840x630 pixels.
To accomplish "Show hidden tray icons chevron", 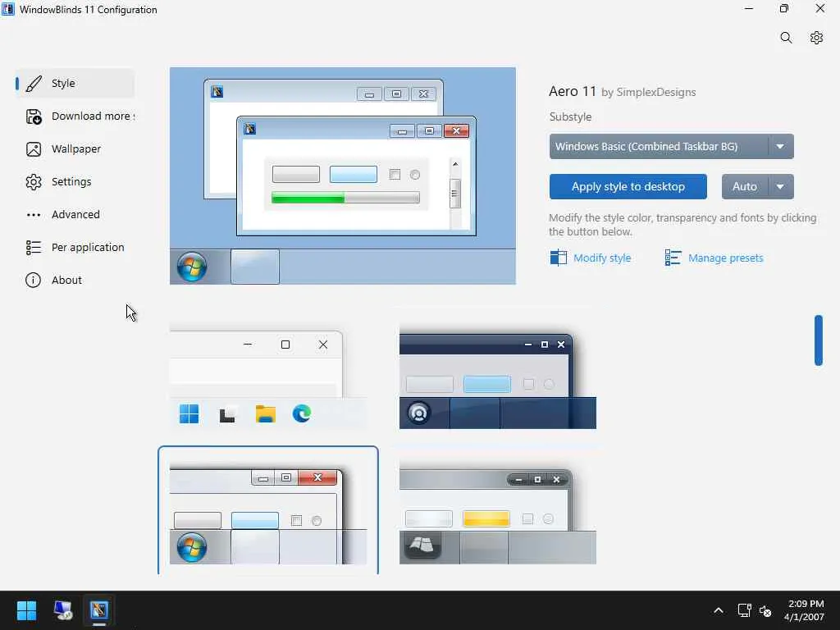I will coord(719,610).
